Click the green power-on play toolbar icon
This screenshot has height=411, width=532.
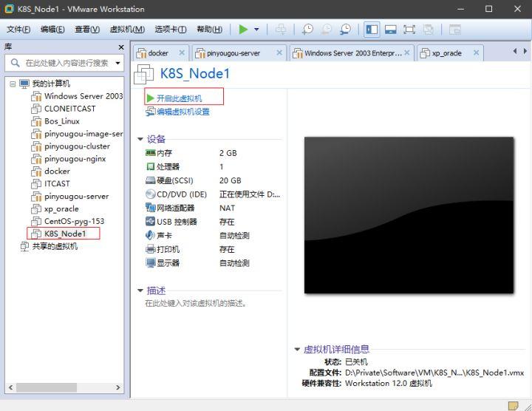tap(243, 30)
